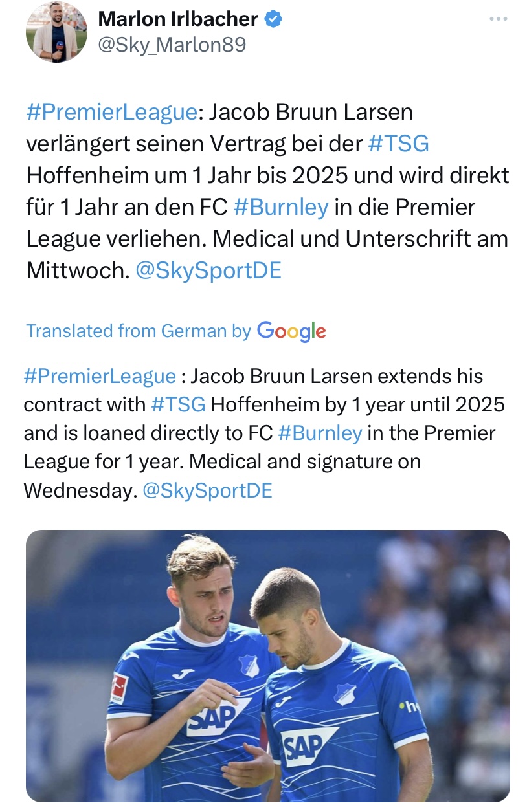The image size is (527, 812).
Task: Open #TSG hashtag in German tweet
Action: (x=398, y=143)
